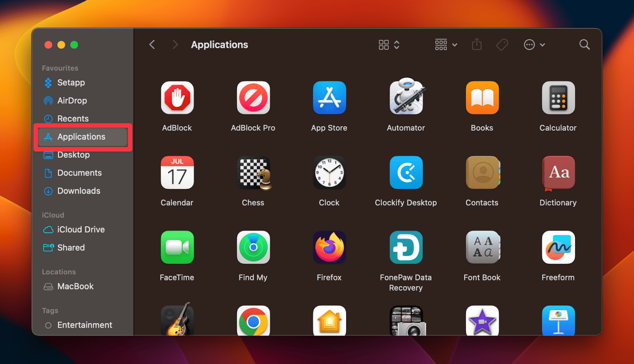Open the More options menu
This screenshot has width=634, height=364.
(x=534, y=44)
